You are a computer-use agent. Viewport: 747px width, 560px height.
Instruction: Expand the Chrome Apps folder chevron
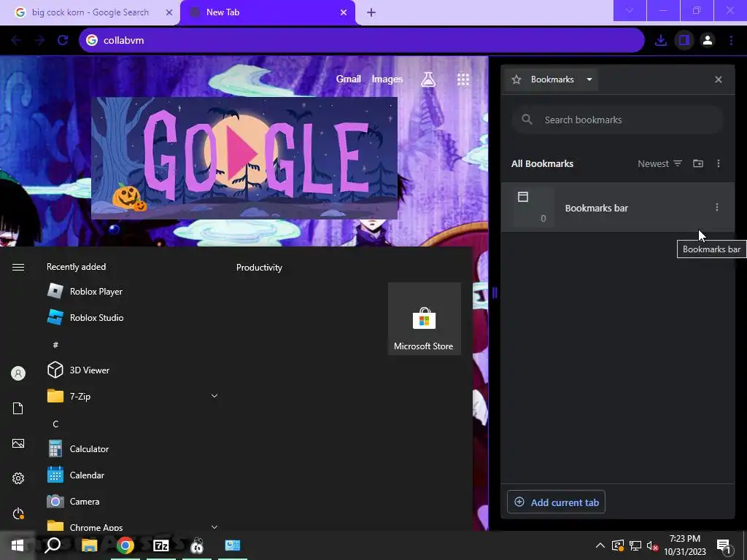[x=214, y=526]
